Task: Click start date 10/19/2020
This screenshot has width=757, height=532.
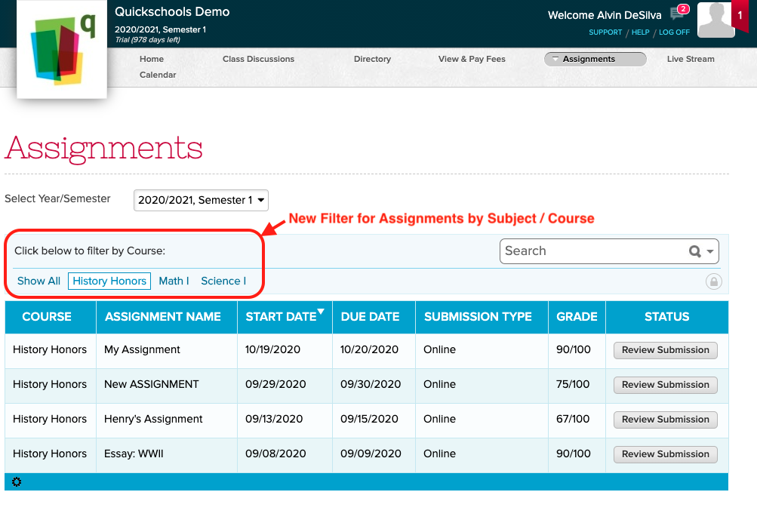Action: [x=272, y=349]
